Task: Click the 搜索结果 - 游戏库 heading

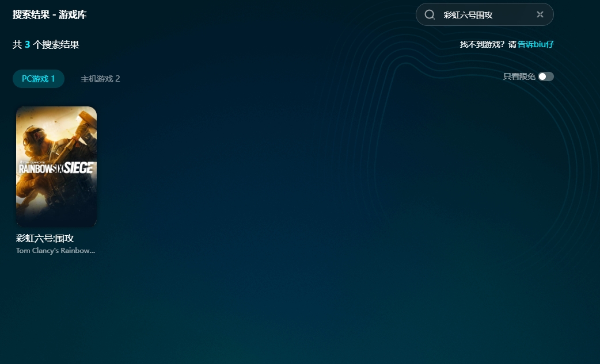Action: click(x=50, y=14)
